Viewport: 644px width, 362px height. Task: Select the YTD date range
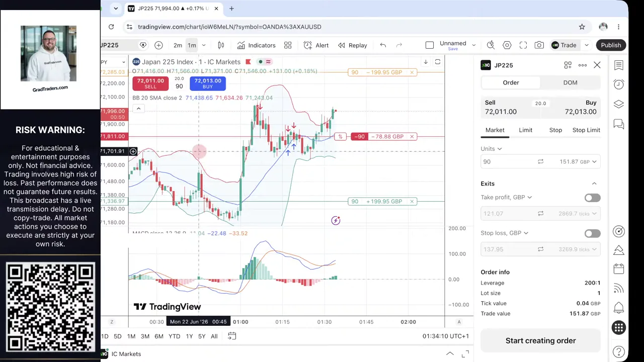coord(174,336)
